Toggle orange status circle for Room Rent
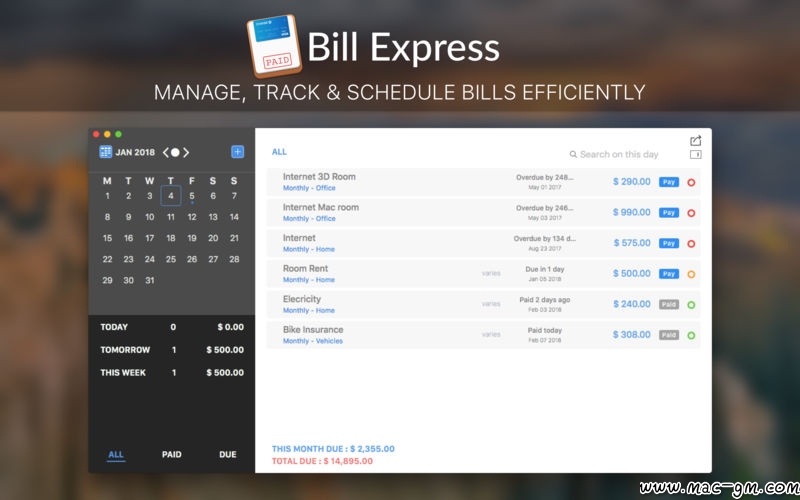This screenshot has height=500, width=800. coord(691,274)
